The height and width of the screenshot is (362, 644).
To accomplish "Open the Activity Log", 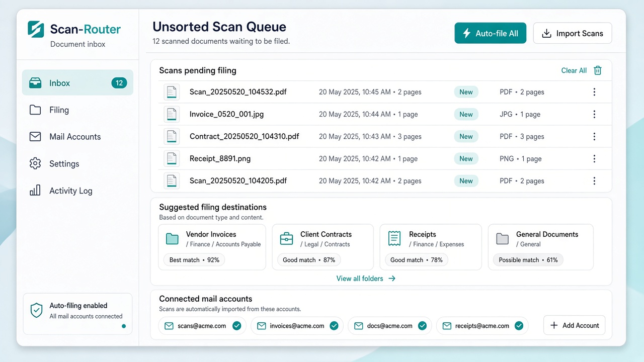I will point(77,191).
